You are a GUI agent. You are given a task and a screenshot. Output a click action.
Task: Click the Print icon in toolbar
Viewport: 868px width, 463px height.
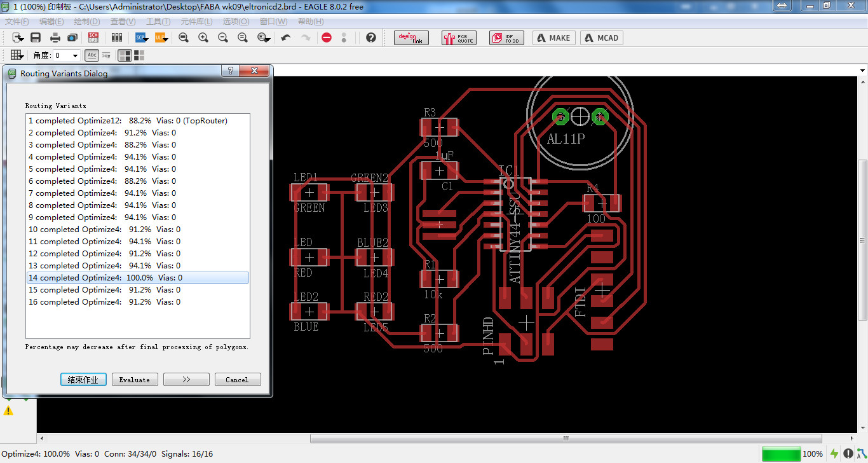tap(55, 38)
